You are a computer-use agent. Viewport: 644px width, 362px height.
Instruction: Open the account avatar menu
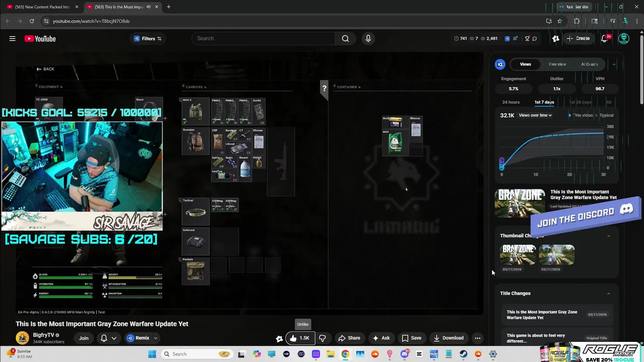pyautogui.click(x=624, y=39)
